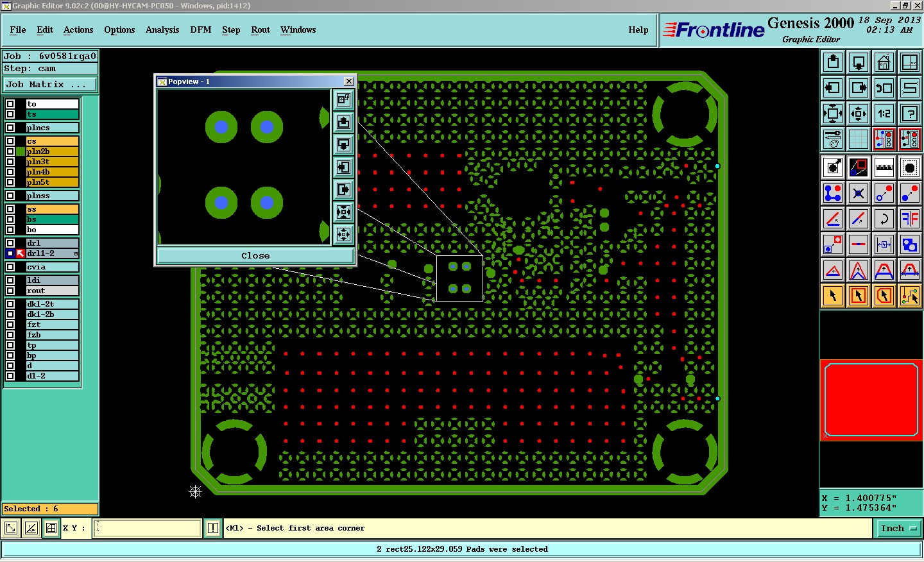Toggle the checkbox for layer pln2b

tap(10, 151)
